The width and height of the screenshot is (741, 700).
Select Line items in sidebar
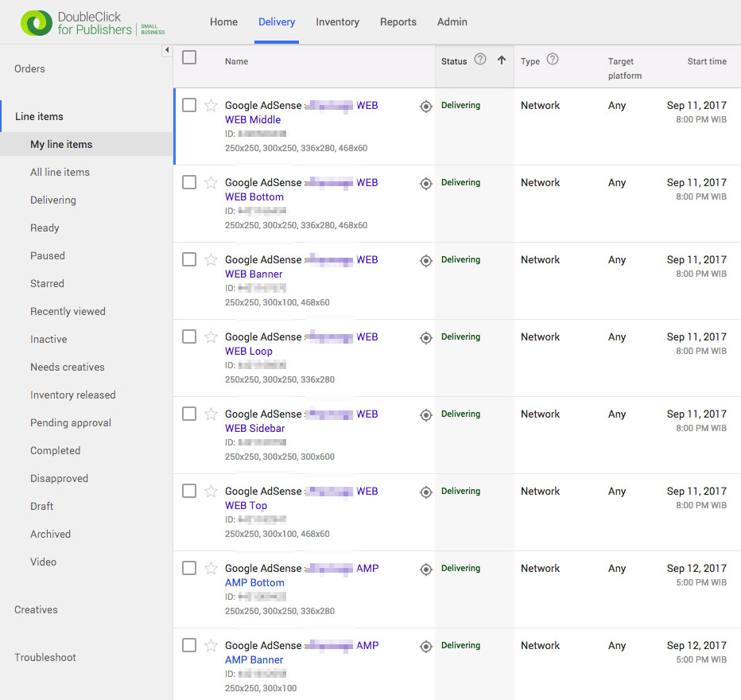(x=39, y=116)
